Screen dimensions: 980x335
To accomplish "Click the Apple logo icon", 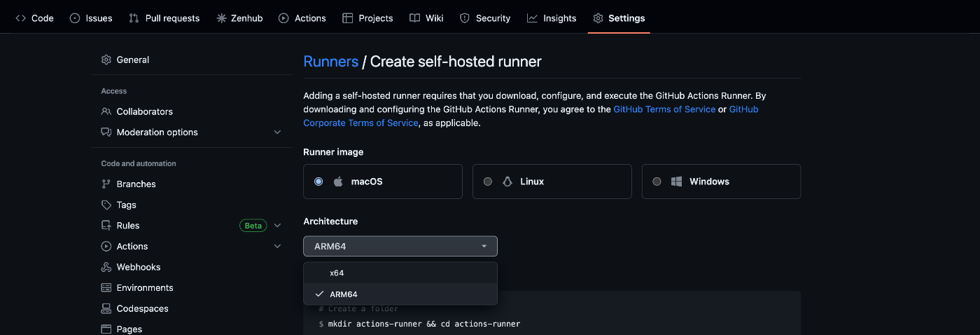I will point(338,182).
